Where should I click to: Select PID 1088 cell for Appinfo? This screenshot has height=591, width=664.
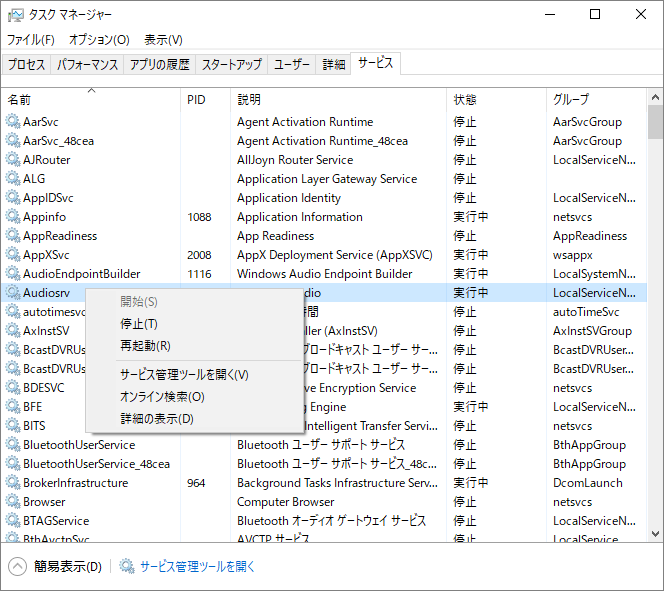click(x=199, y=217)
